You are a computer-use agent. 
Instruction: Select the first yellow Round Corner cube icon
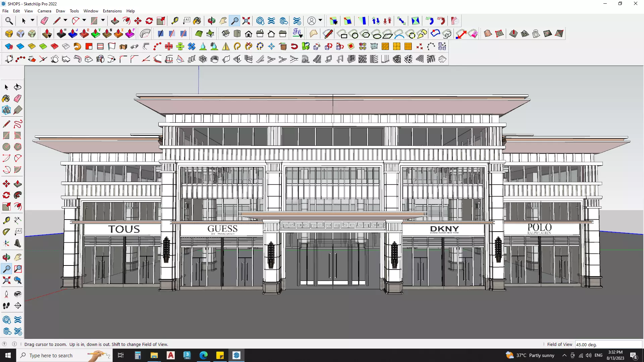pos(9,34)
